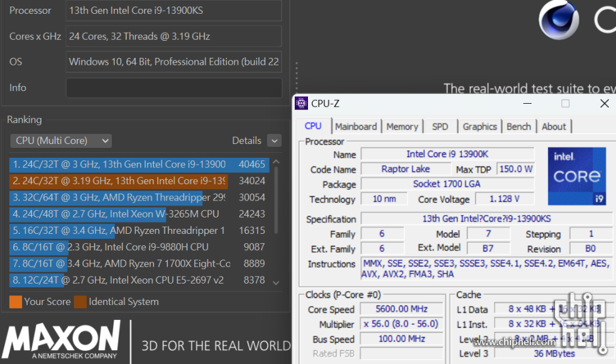This screenshot has height=364, width=616.
Task: Click the OS field showing Windows 10
Action: (174, 62)
